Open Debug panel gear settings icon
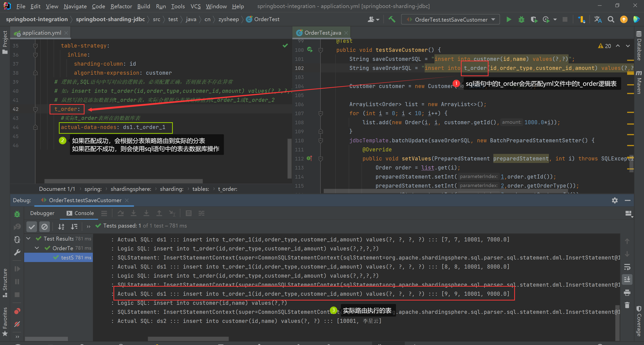 pyautogui.click(x=615, y=200)
